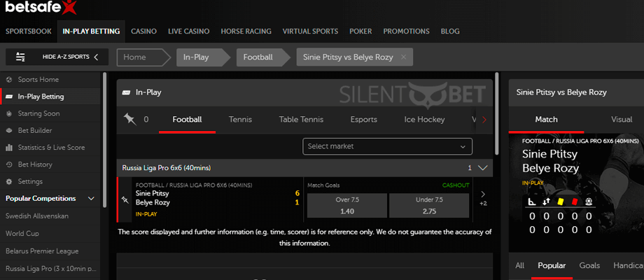
Task: Click the Statistics & Live Score chart icon
Action: [9, 148]
